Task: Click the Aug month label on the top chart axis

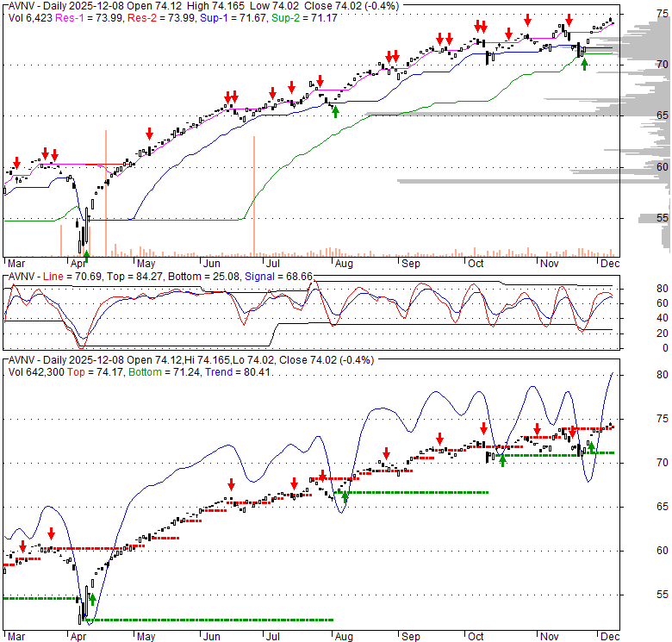Action: coord(343,263)
